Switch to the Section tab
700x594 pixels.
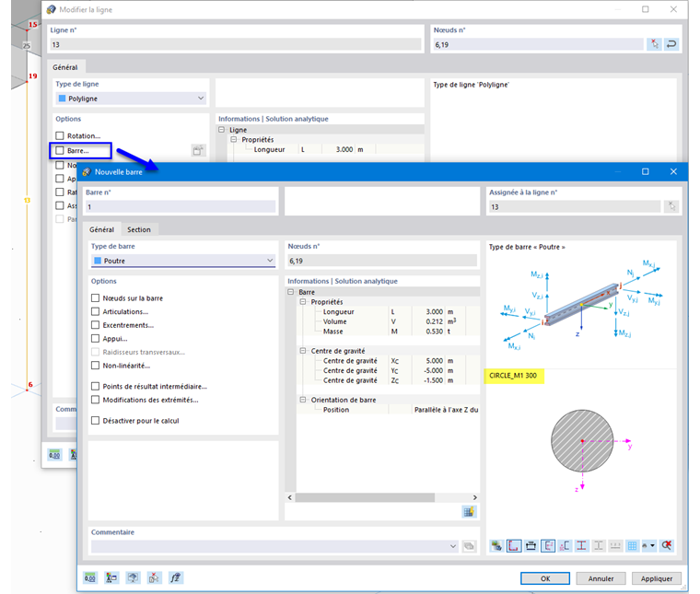point(139,229)
